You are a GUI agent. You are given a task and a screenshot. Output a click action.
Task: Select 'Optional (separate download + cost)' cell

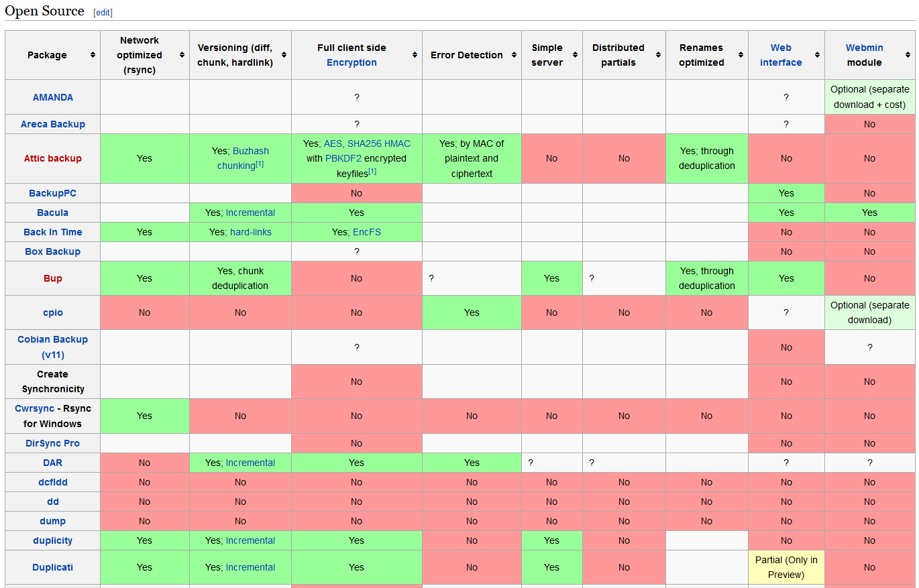pyautogui.click(x=869, y=97)
